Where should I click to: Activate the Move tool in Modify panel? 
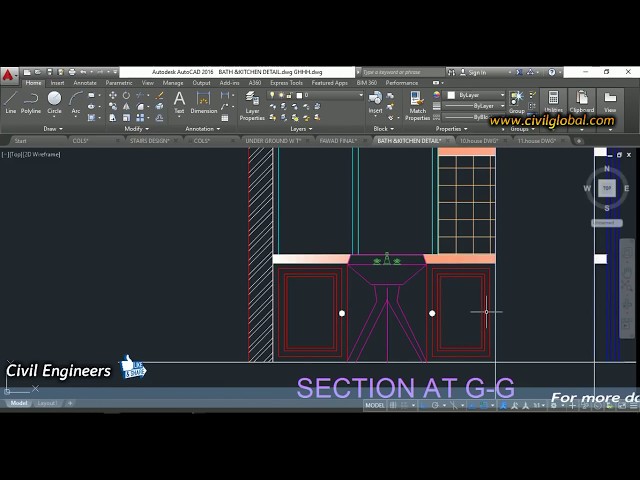tap(113, 95)
